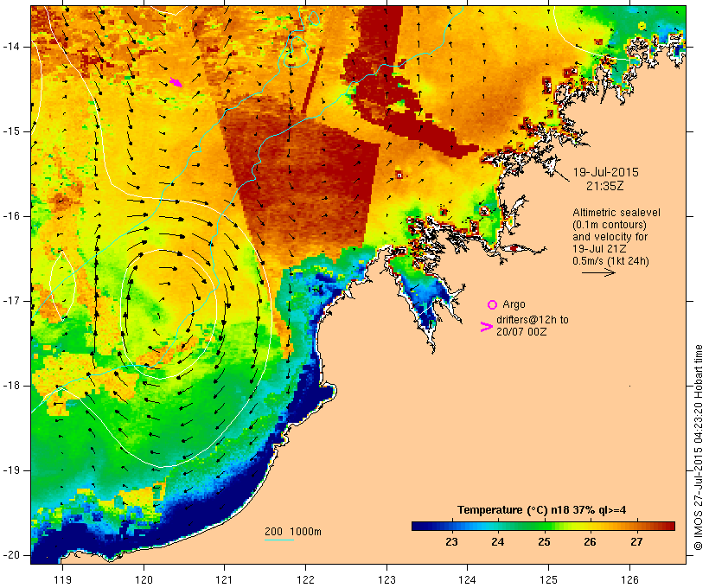Click the colorbar tick label '23'
Screen dimensions: 709x588
(451, 542)
